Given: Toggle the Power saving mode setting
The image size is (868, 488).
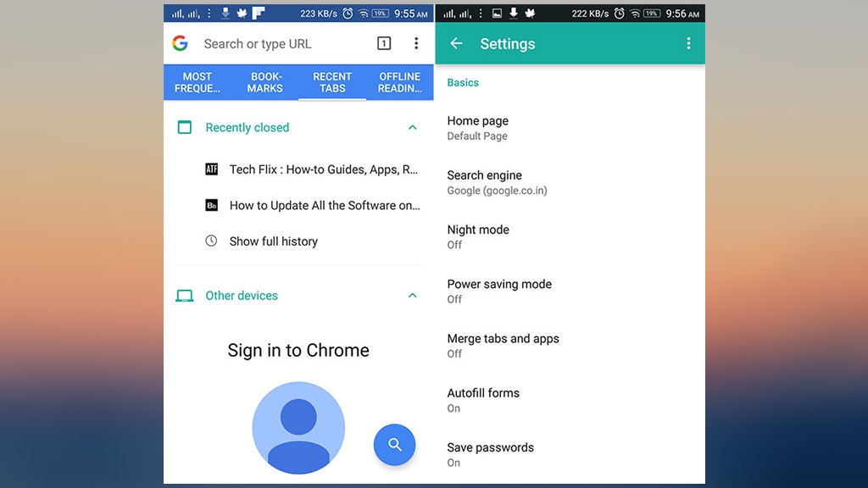Looking at the screenshot, I should click(570, 291).
